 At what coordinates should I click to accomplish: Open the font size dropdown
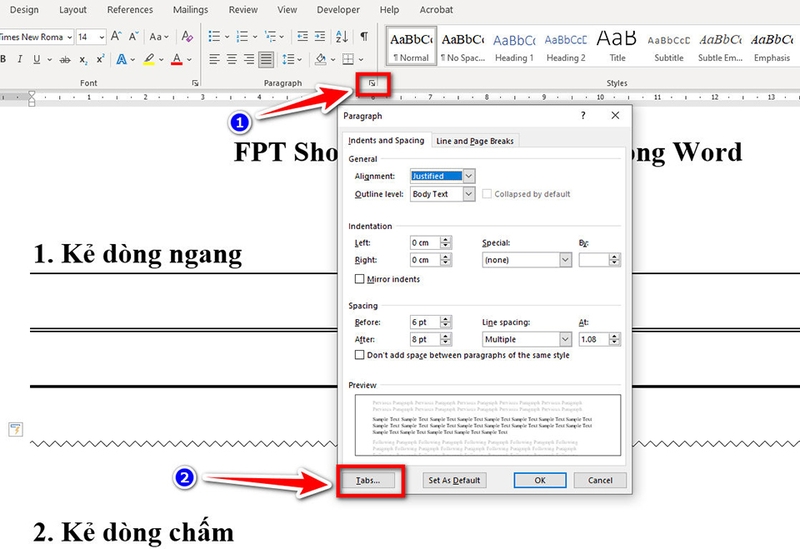[102, 37]
